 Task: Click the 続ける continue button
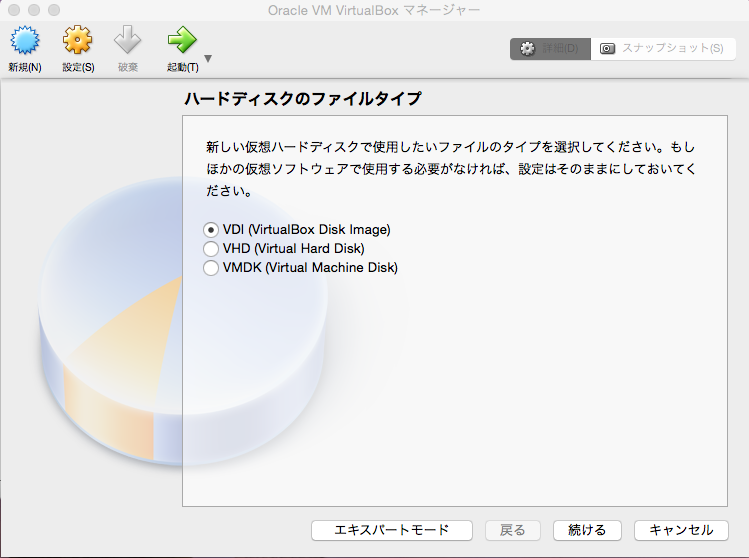click(587, 530)
